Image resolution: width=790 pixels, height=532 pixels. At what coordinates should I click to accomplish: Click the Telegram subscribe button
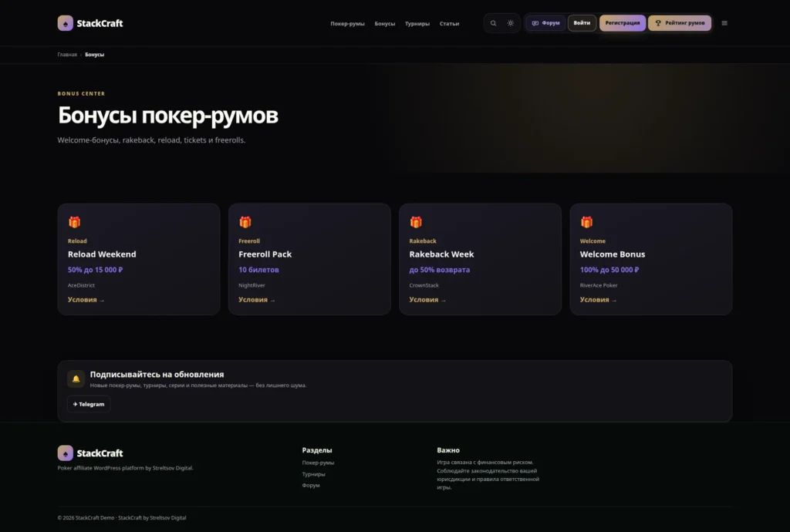(89, 404)
